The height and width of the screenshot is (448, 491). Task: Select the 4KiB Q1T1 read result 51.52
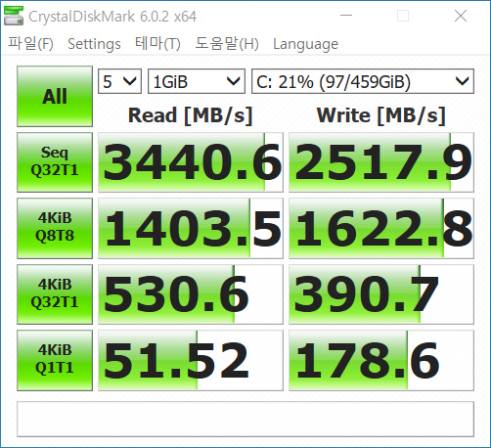coord(191,360)
